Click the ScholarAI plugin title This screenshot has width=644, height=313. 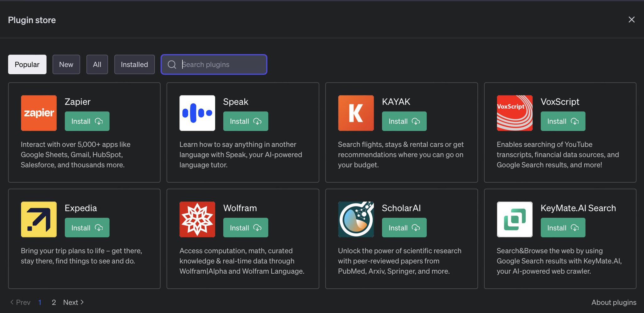click(401, 208)
